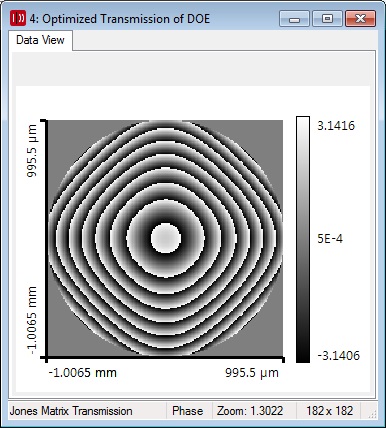Maximize the Optimized Transmission of DOE window
The width and height of the screenshot is (386, 428).
pyautogui.click(x=327, y=19)
